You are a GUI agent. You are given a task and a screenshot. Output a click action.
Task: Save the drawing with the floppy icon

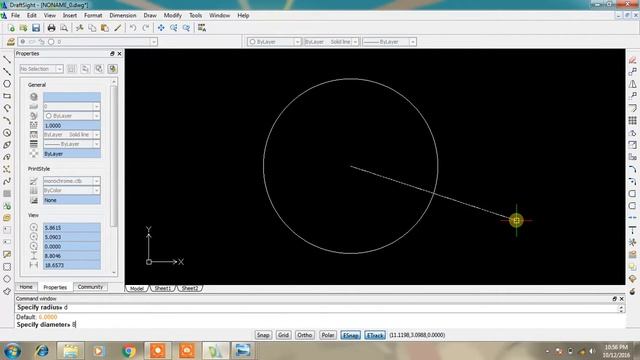[x=36, y=28]
